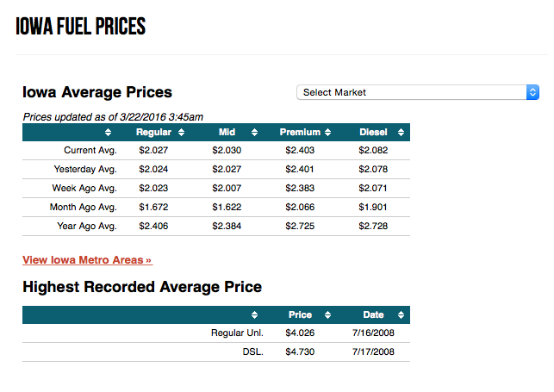Image resolution: width=554 pixels, height=392 pixels.
Task: Sort highest prices by Date arrows
Action: (401, 315)
